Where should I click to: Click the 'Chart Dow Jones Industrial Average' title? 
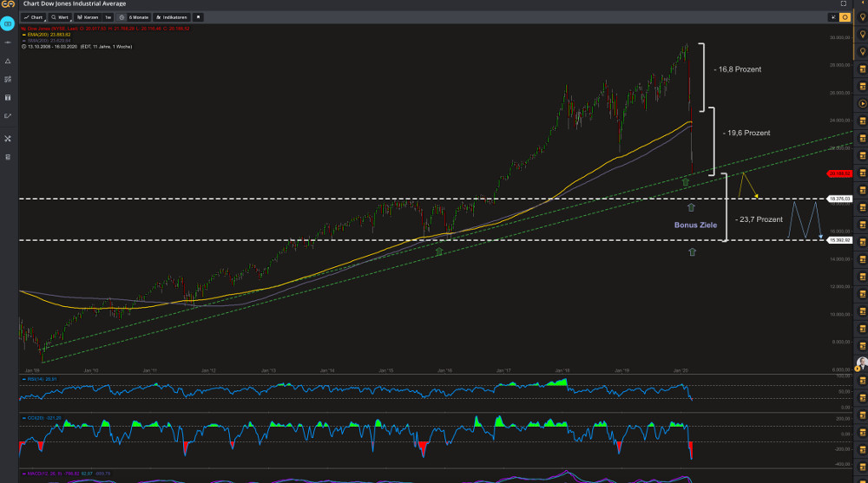(75, 3)
